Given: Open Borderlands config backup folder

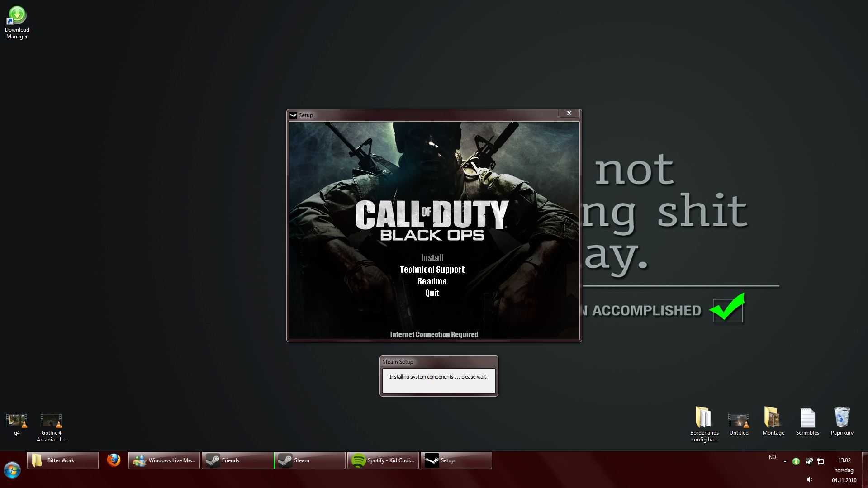Looking at the screenshot, I should tap(704, 424).
